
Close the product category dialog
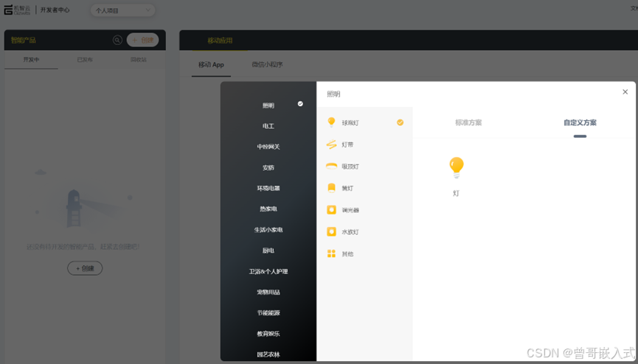coord(625,92)
